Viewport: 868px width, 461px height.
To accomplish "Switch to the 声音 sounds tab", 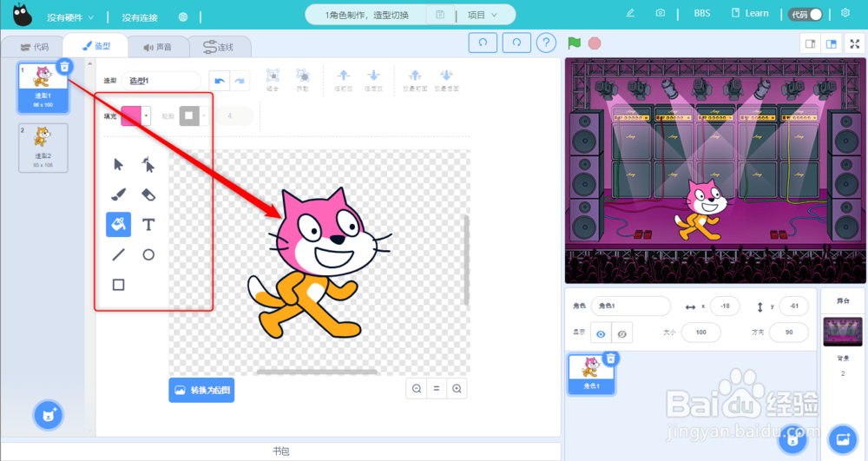I will [x=158, y=47].
